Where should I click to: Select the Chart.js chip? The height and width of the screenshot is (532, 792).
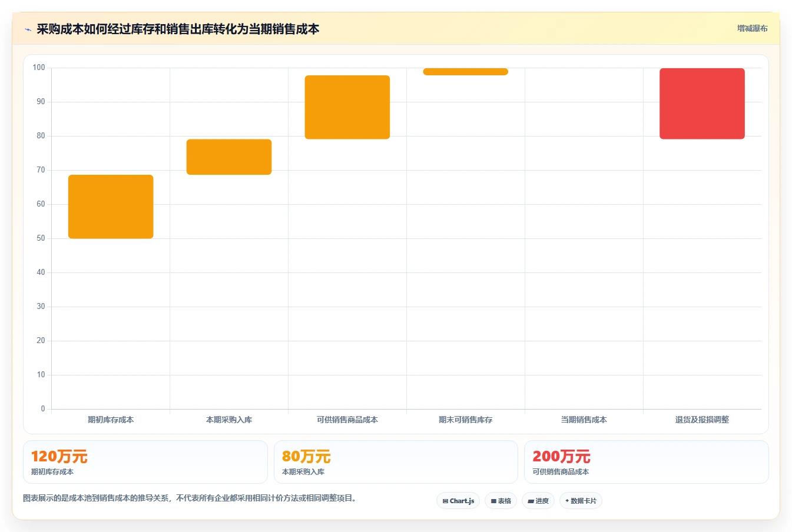tap(458, 501)
